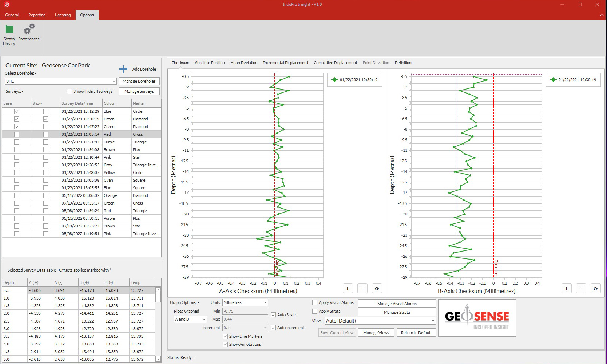The image size is (607, 364).
Task: Click Marker column header in surveys table
Action: (146, 103)
